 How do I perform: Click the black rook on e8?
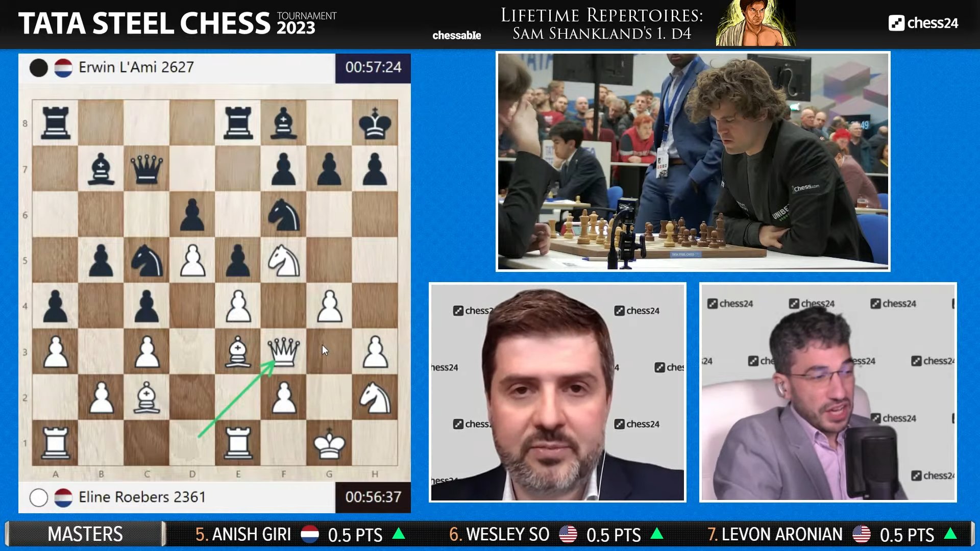(x=238, y=123)
